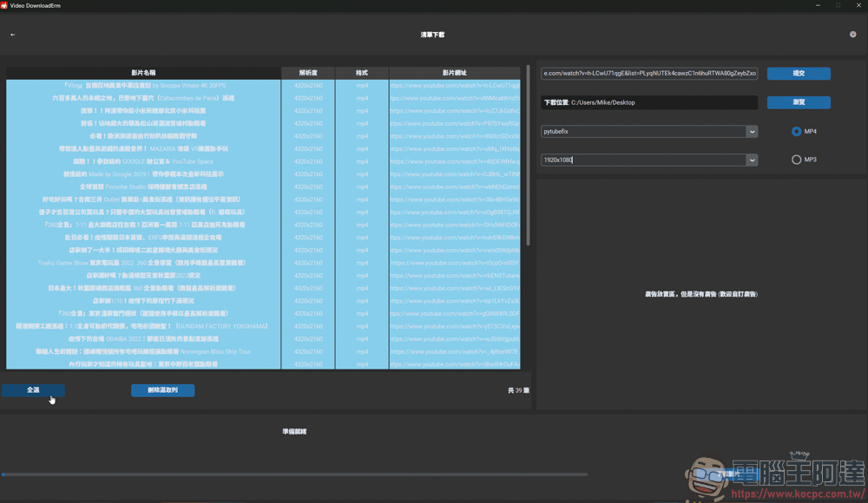Click the URL cell containing v=gGNWXRL0DF

455,314
